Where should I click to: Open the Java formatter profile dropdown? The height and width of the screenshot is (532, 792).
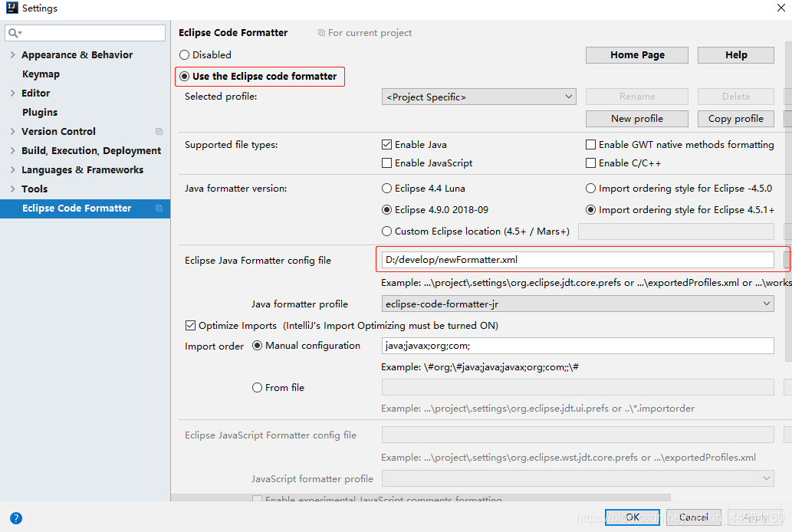578,304
